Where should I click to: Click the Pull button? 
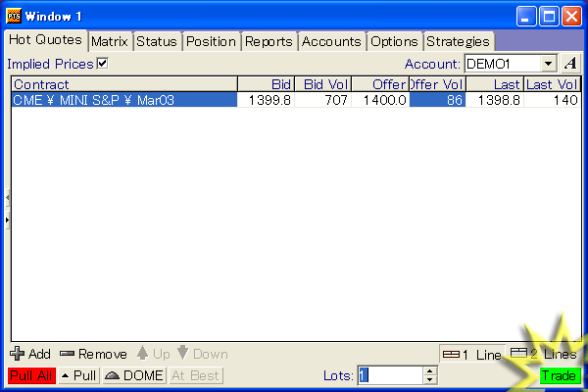[x=79, y=375]
